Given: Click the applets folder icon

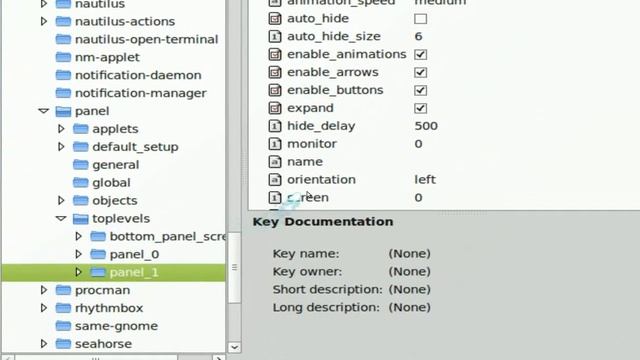Looking at the screenshot, I should pos(80,129).
